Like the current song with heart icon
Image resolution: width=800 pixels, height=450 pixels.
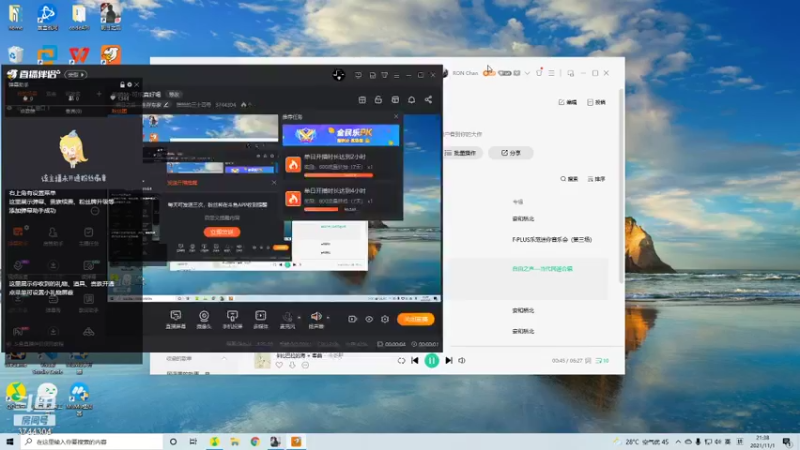(x=279, y=365)
